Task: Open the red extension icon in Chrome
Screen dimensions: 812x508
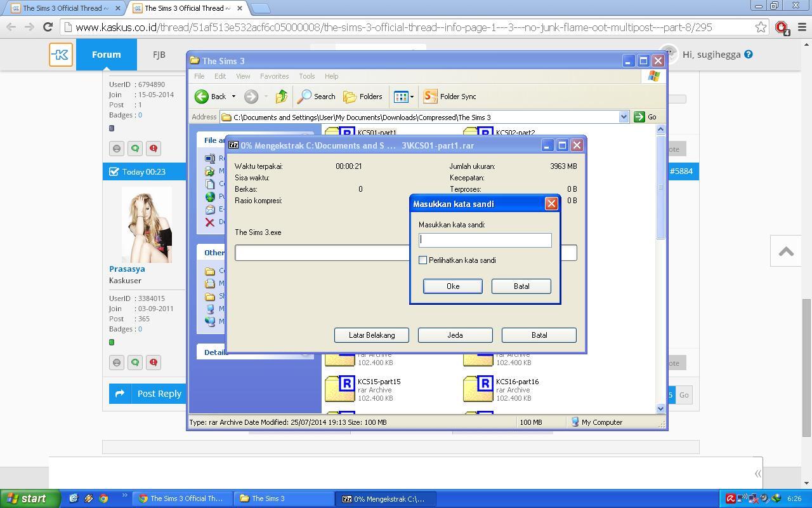Action: tap(782, 28)
